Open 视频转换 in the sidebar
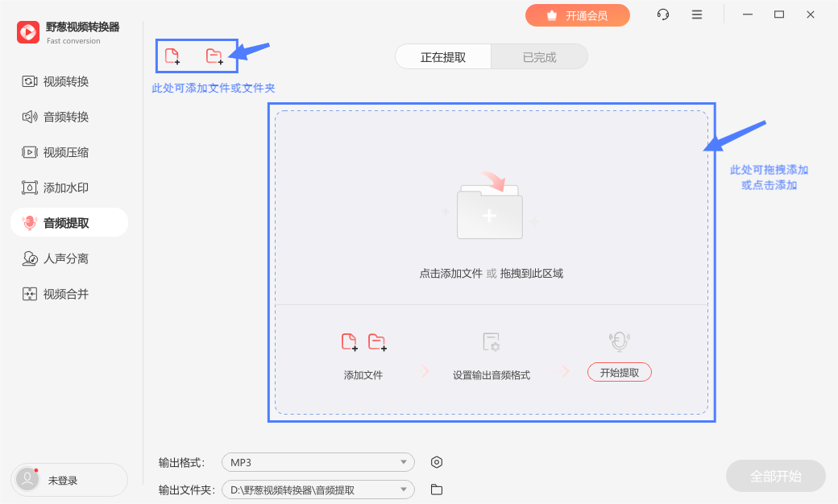The image size is (838, 504). click(x=56, y=81)
